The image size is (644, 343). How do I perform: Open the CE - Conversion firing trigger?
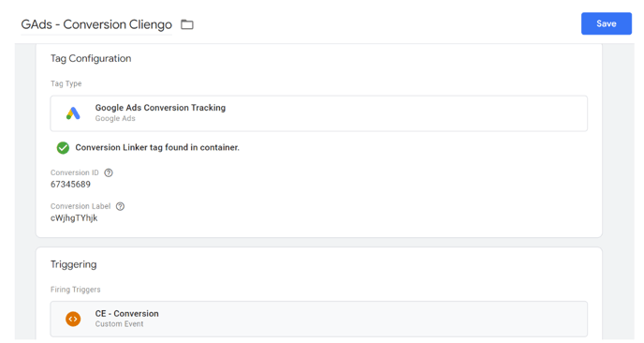click(318, 319)
